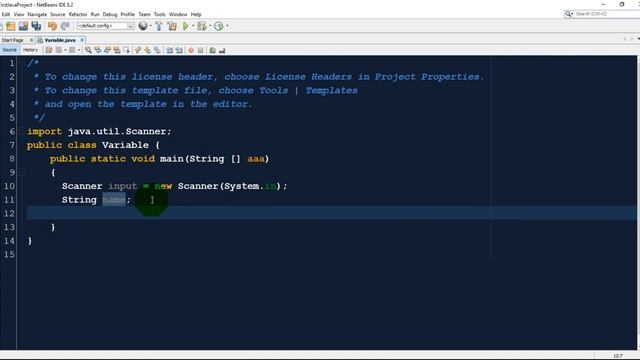The height and width of the screenshot is (360, 640).
Task: Open the Forward history dropdown arrow
Action: [x=79, y=50]
